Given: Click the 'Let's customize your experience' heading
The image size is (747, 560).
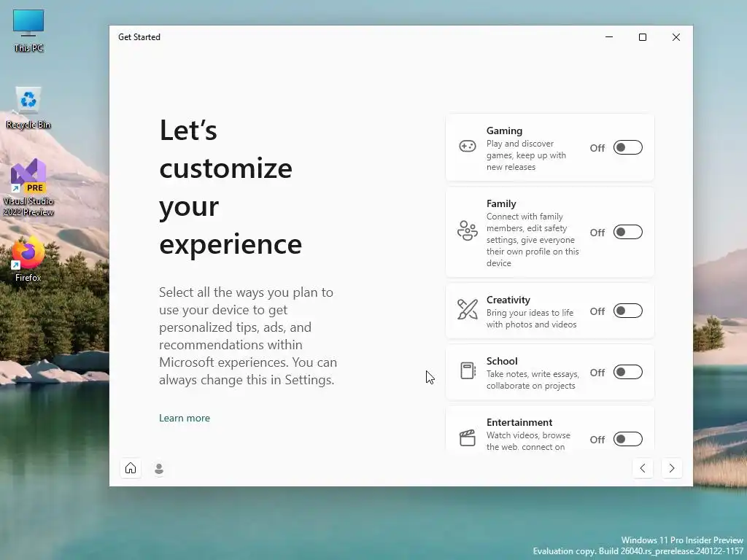Looking at the screenshot, I should (x=231, y=187).
